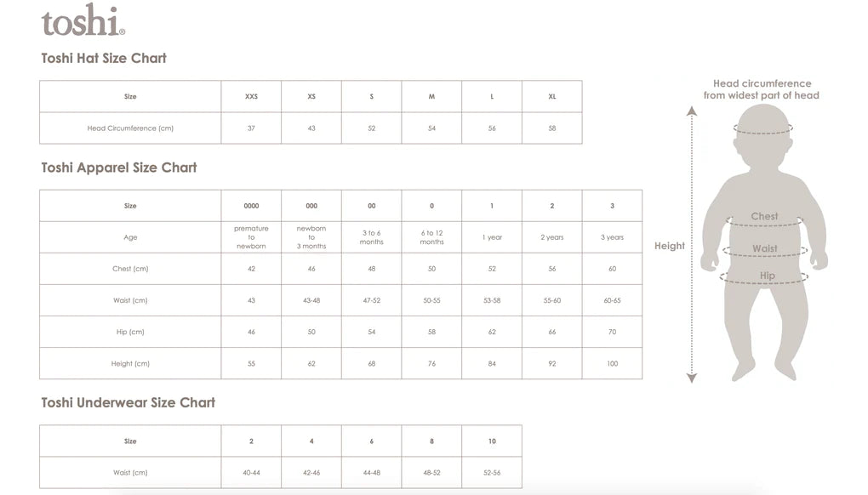
Task: Click the XL hat size column header
Action: (552, 97)
